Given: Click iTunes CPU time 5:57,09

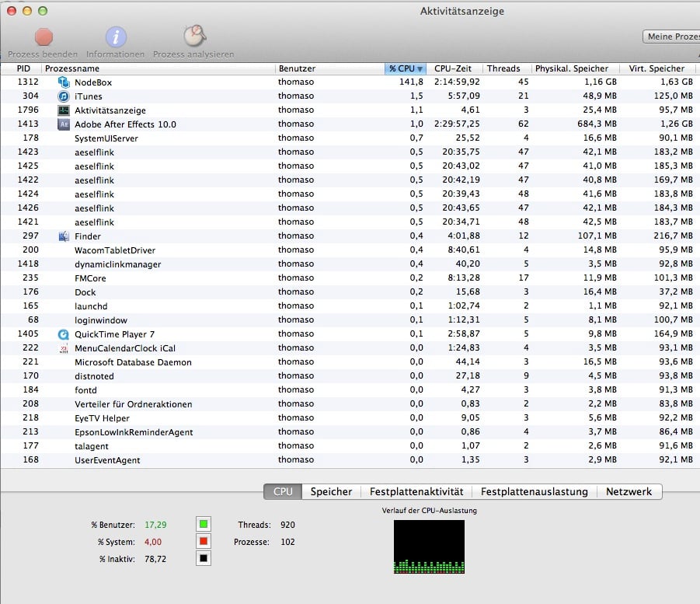Looking at the screenshot, I should coord(464,96).
